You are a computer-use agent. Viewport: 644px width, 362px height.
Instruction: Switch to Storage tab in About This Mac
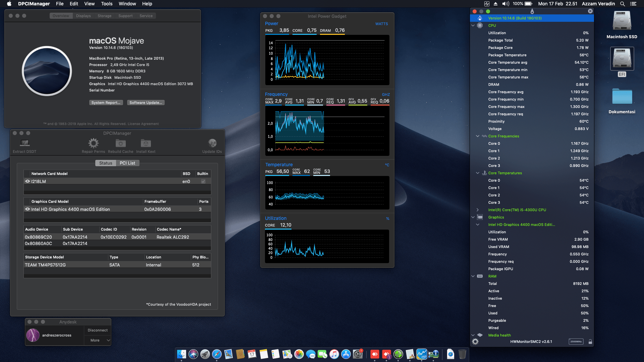(x=104, y=16)
